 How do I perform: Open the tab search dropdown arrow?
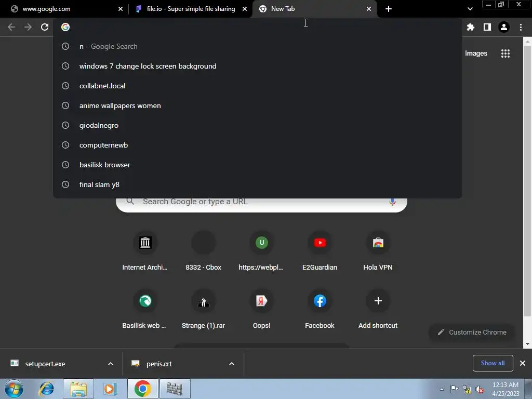pos(470,9)
